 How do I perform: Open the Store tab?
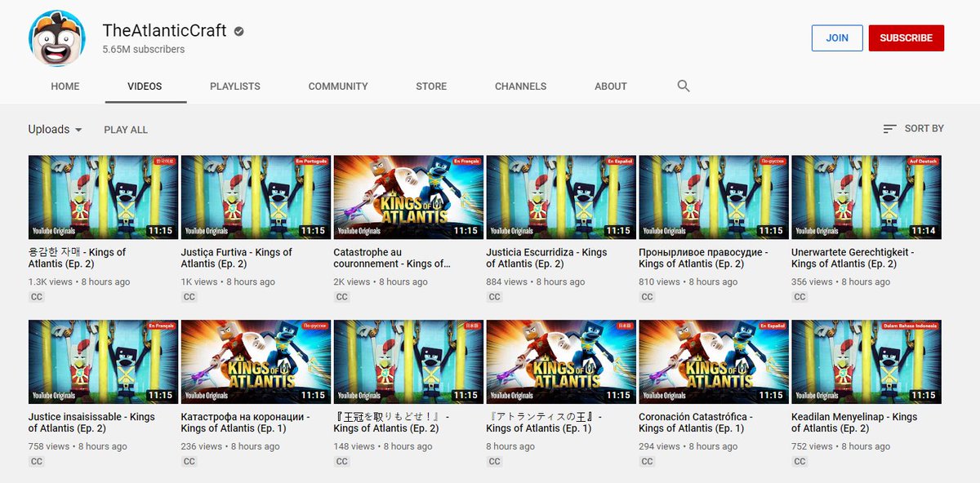tap(431, 86)
